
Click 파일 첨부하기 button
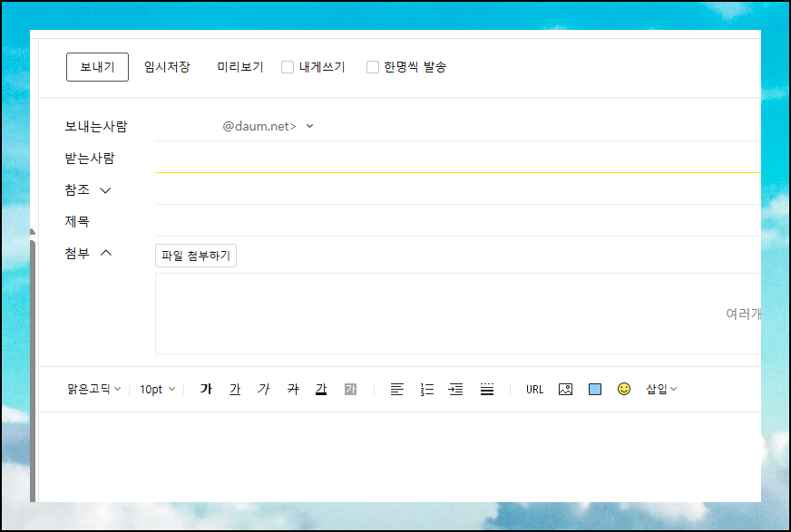click(x=196, y=256)
